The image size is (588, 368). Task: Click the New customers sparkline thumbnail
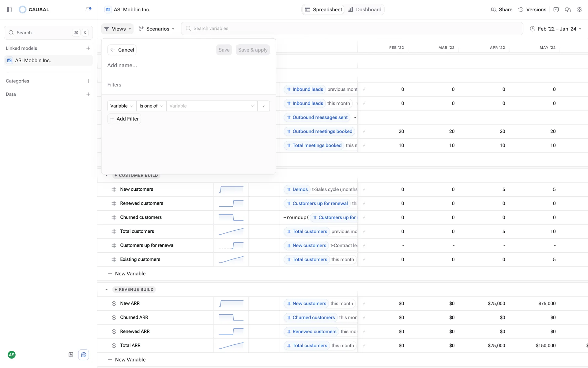[231, 190]
